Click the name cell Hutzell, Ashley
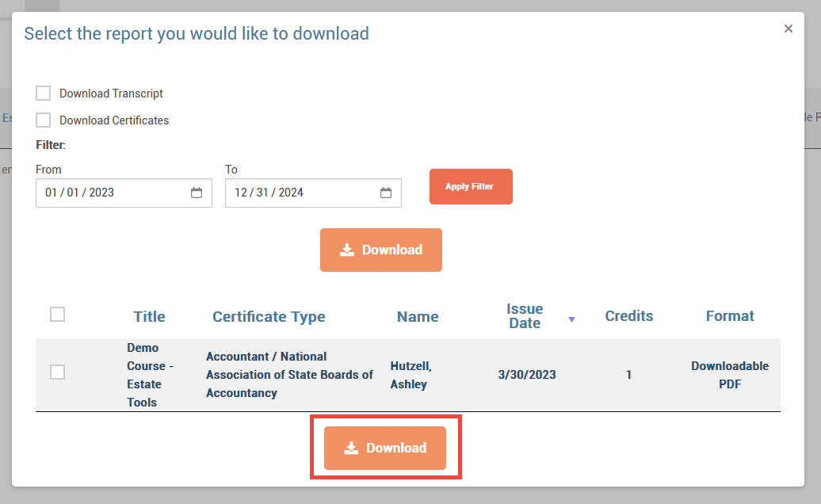Viewport: 821px width, 504px height. tap(411, 375)
